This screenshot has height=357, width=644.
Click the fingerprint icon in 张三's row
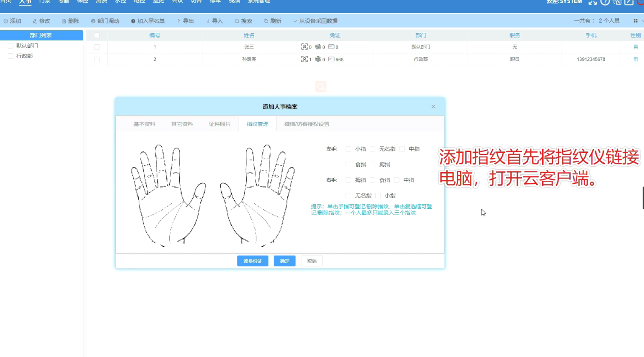[x=318, y=46]
